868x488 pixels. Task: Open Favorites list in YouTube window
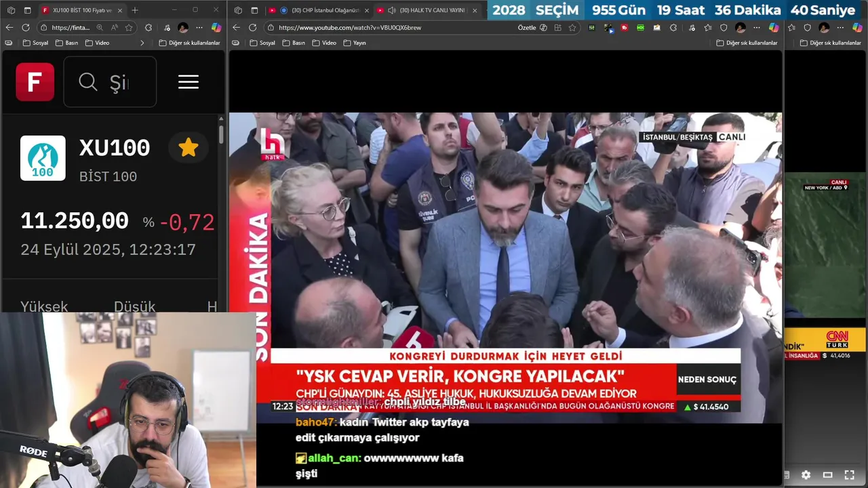pyautogui.click(x=708, y=28)
